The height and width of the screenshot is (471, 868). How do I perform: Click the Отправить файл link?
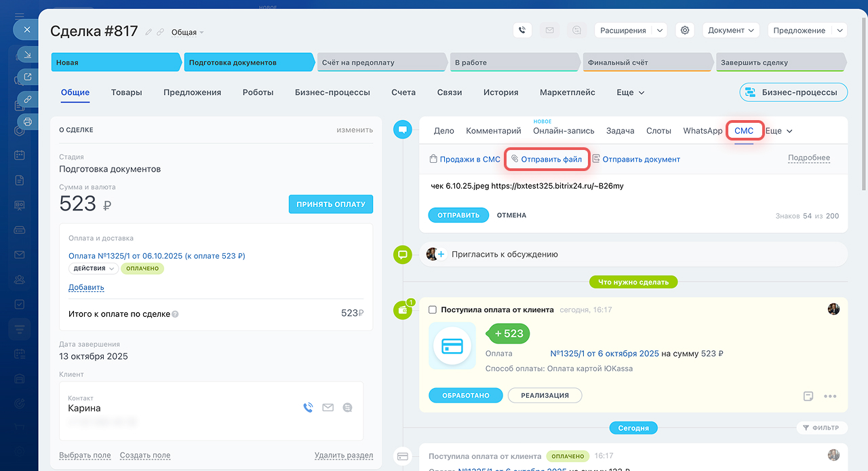point(551,159)
